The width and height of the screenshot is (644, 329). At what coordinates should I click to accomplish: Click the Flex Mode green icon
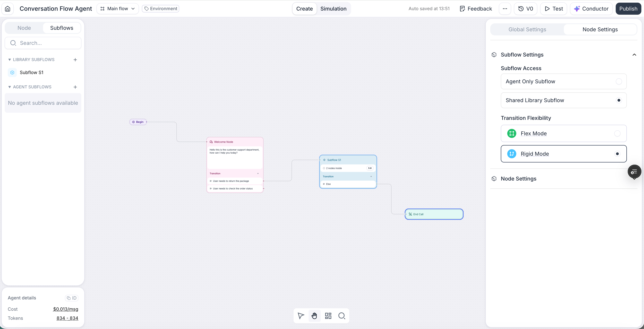tap(512, 133)
